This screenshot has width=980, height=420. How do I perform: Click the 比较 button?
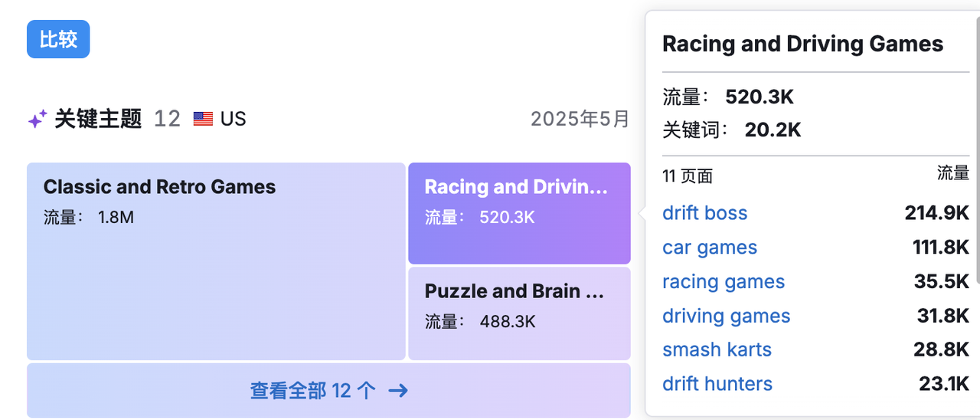[x=58, y=39]
